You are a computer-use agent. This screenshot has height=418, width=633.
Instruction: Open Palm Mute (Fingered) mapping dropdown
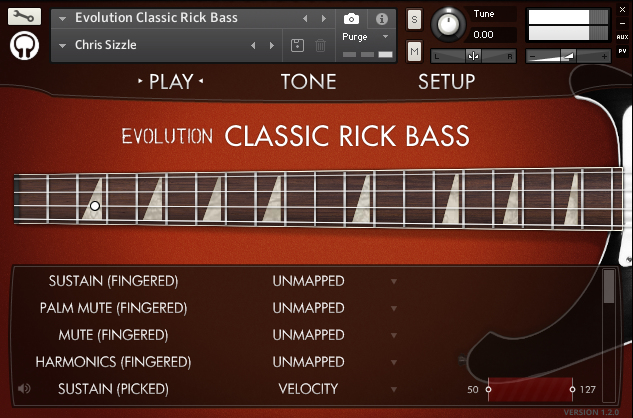point(394,309)
